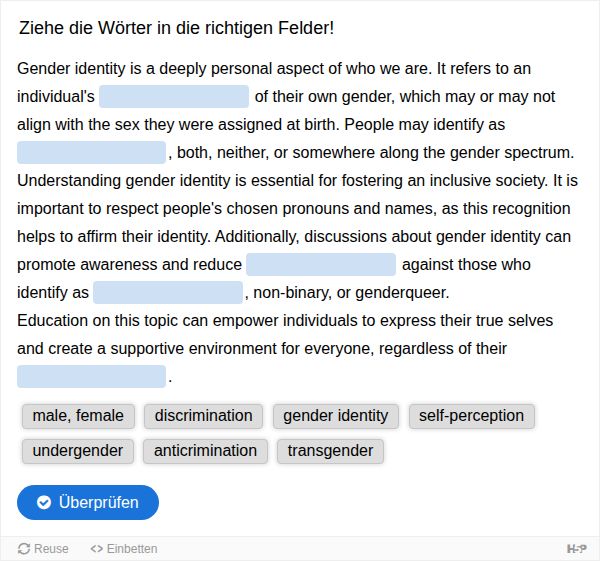The height and width of the screenshot is (561, 600).
Task: Open the Reuse link
Action: [x=43, y=548]
